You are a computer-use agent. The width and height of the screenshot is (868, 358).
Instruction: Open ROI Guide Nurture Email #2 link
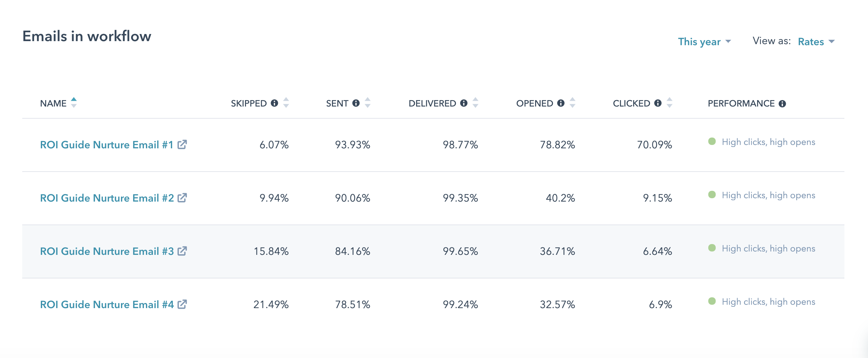[107, 198]
